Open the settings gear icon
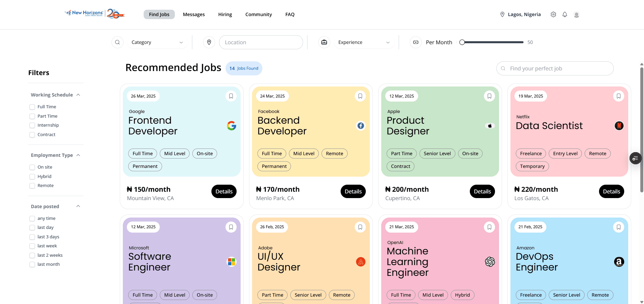Viewport: 644px width, 304px height. [x=553, y=14]
